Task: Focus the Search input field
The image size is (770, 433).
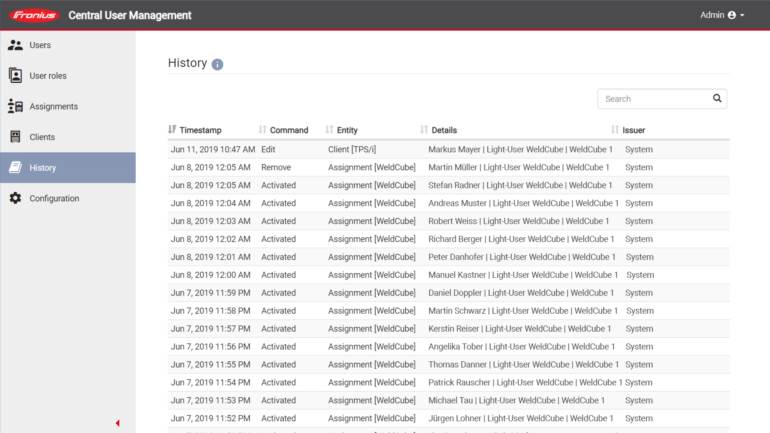Action: point(654,99)
